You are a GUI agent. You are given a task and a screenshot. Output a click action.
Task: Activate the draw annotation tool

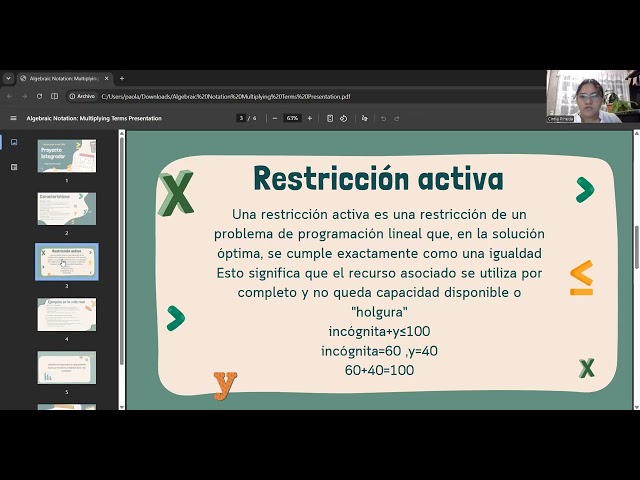pyautogui.click(x=365, y=118)
